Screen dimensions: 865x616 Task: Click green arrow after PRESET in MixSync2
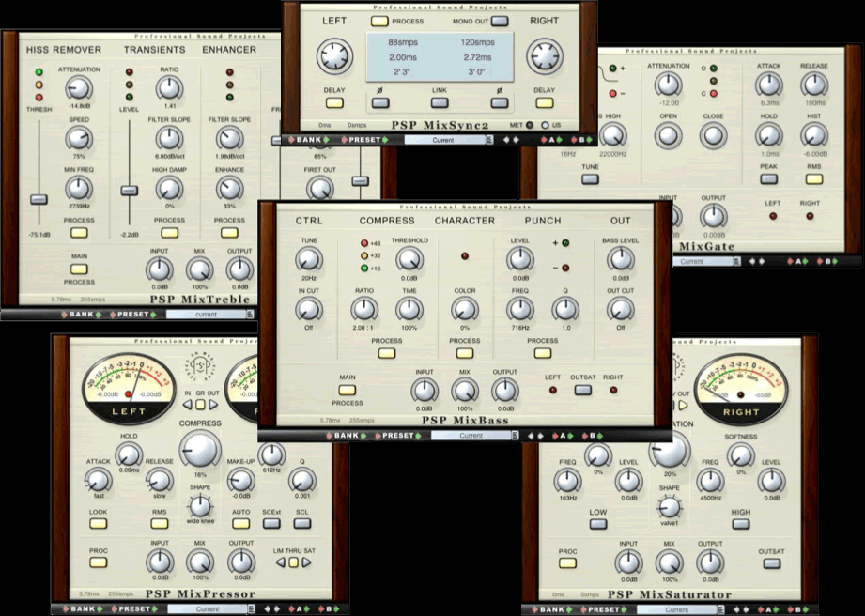pyautogui.click(x=384, y=140)
